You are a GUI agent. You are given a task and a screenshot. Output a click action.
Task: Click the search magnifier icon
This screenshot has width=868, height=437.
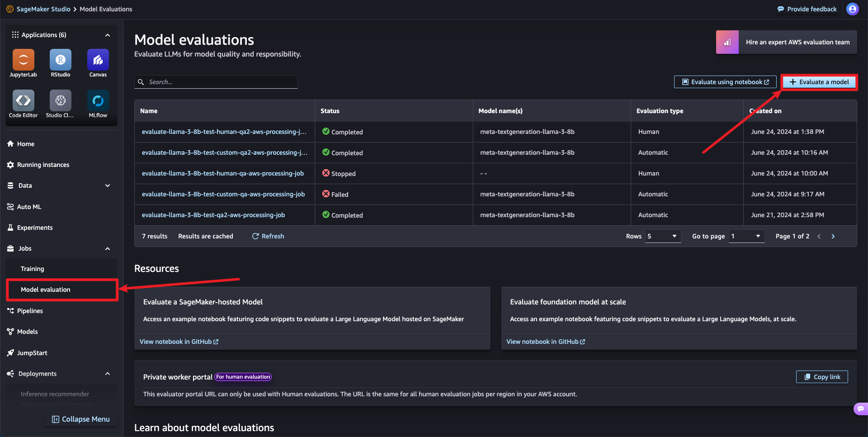point(141,82)
